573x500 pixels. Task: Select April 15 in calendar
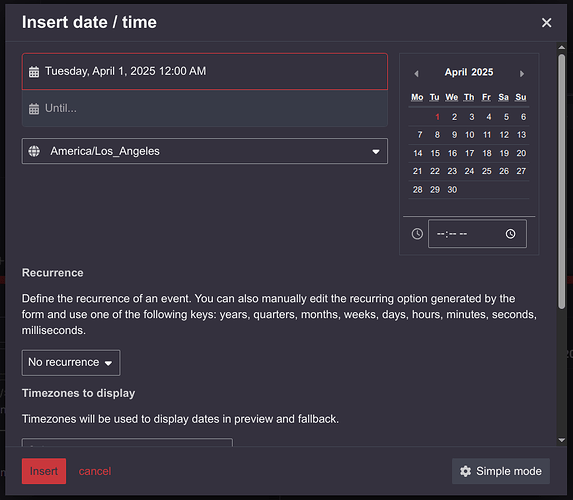(x=435, y=153)
